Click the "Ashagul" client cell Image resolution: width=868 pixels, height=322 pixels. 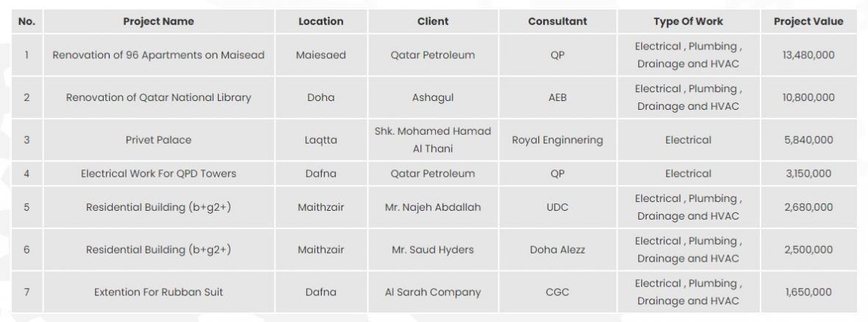tap(433, 97)
